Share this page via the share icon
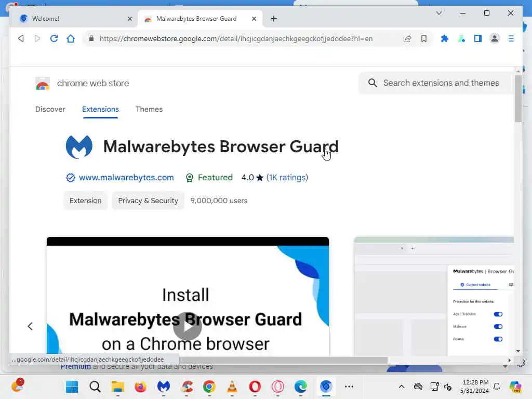Screen dimensions: 532x399 (407, 38)
